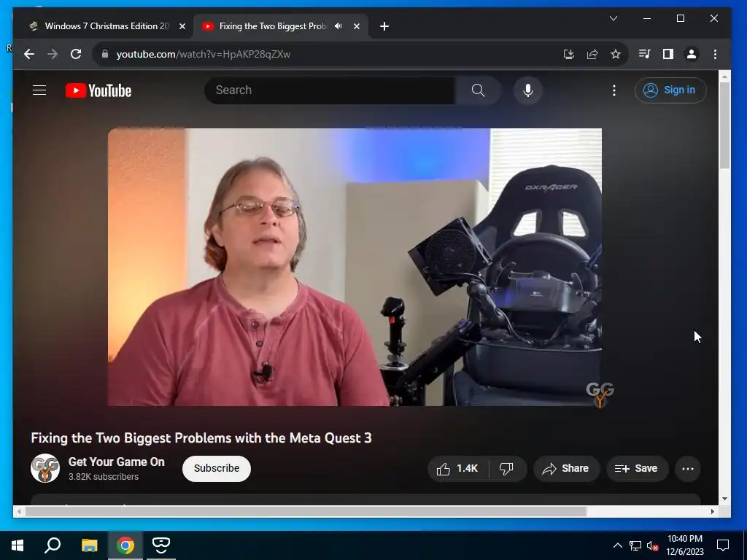Open more actions ellipsis under video
The width and height of the screenshot is (747, 560).
pos(687,469)
